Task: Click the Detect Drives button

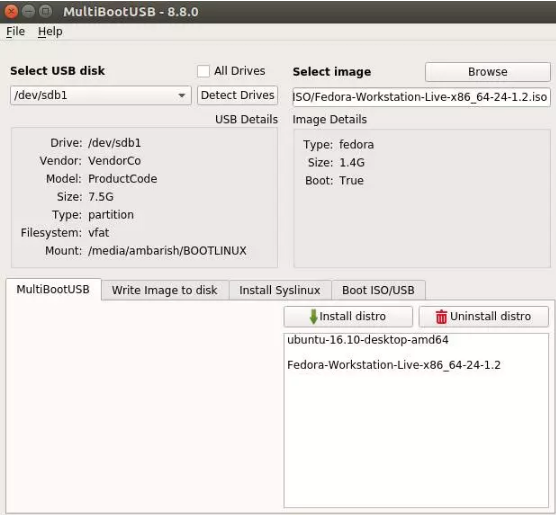Action: coord(238,95)
